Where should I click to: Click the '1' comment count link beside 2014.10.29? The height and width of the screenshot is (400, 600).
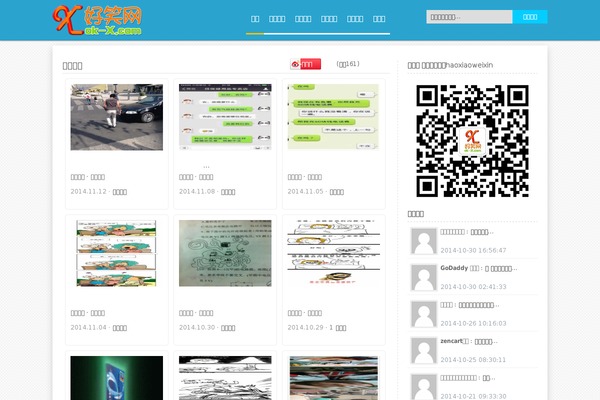point(338,328)
